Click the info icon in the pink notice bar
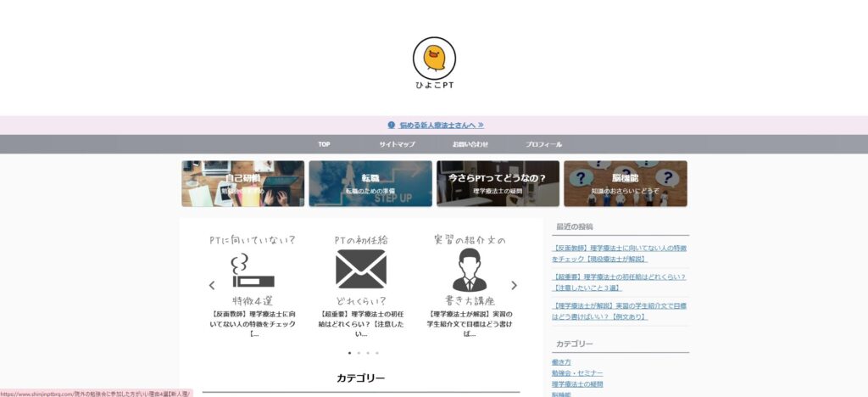The image size is (868, 397). tap(392, 126)
